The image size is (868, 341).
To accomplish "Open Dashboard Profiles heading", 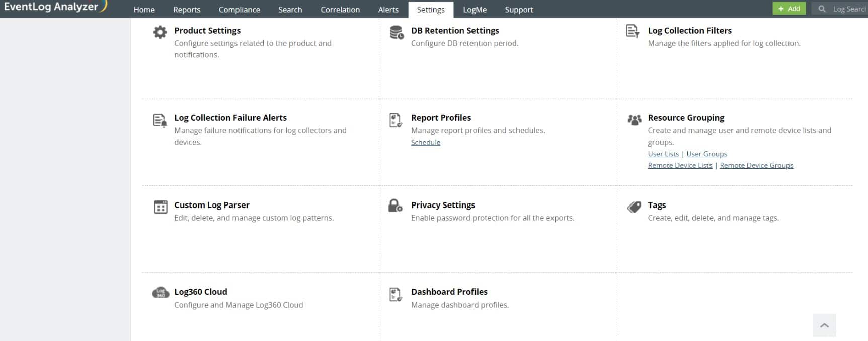I will pyautogui.click(x=449, y=292).
